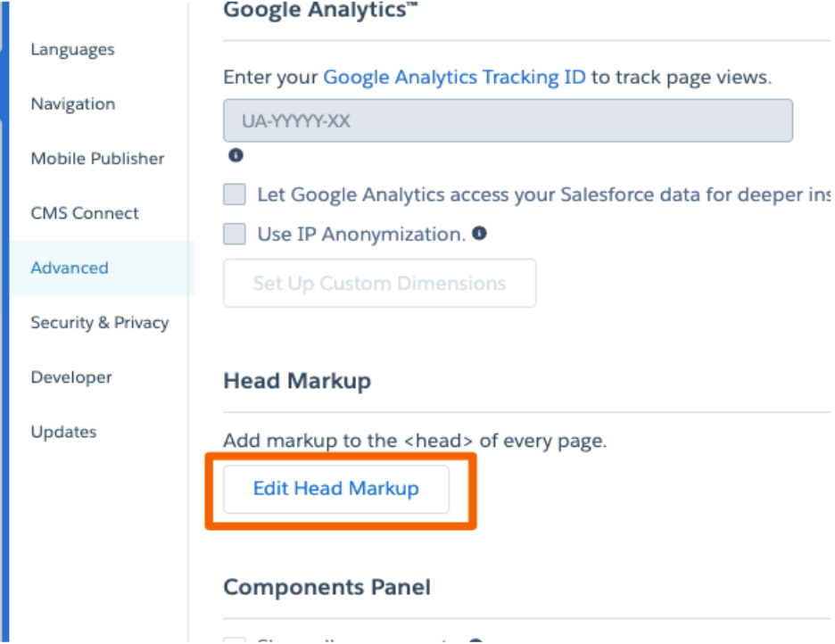Select the Advanced settings tab
Screen dimensions: 835x644
click(x=70, y=268)
